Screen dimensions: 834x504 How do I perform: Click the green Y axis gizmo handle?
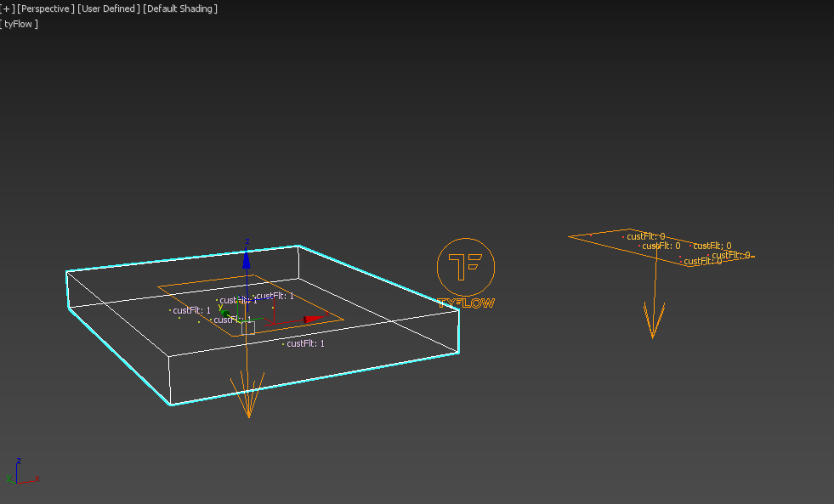[224, 313]
